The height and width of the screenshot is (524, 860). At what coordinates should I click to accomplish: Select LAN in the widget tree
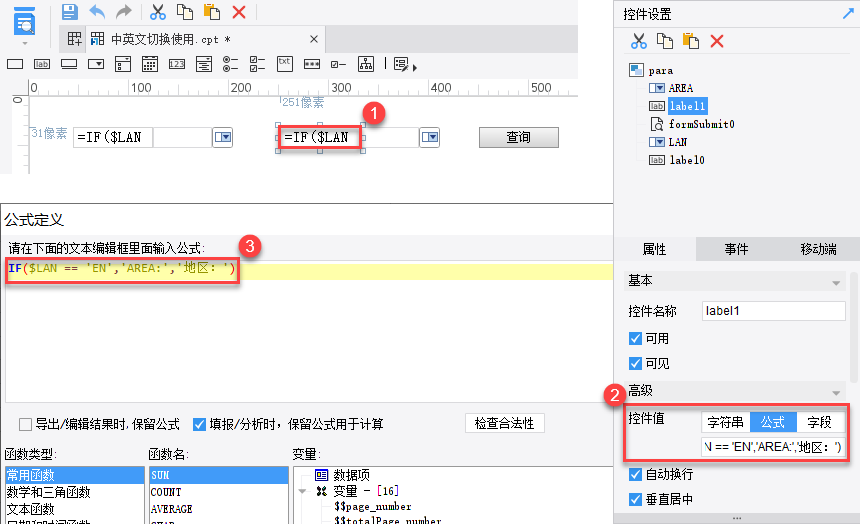[x=677, y=142]
